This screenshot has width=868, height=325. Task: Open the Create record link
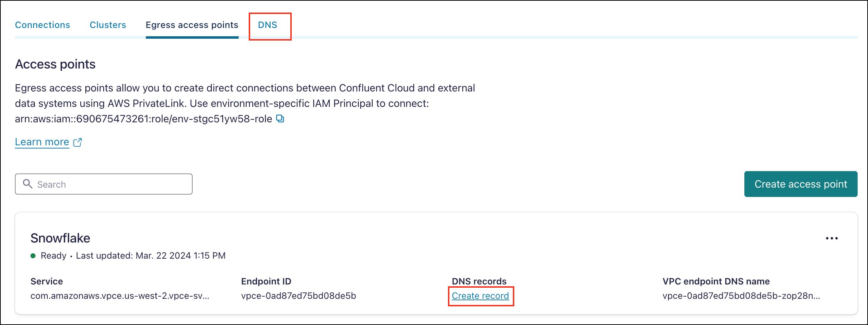pyautogui.click(x=481, y=296)
